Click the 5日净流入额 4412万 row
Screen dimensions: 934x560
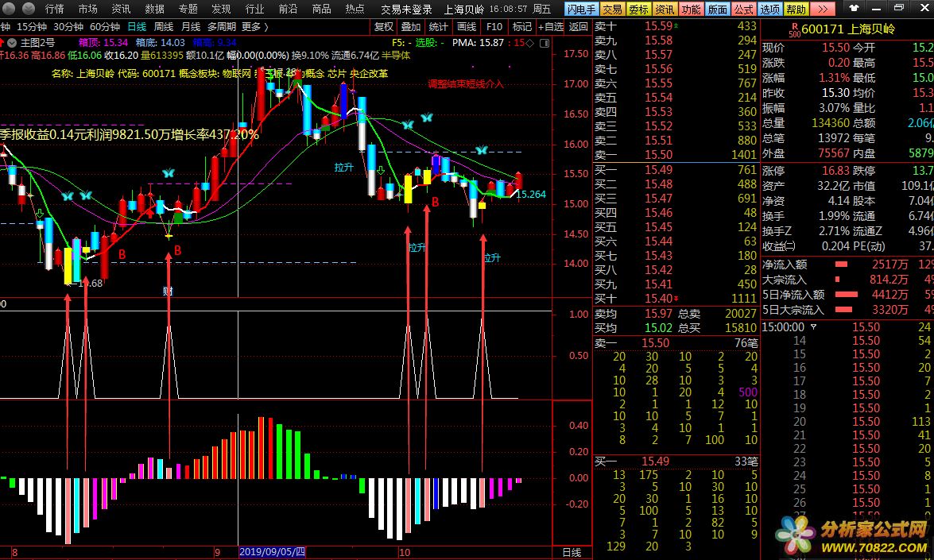847,295
